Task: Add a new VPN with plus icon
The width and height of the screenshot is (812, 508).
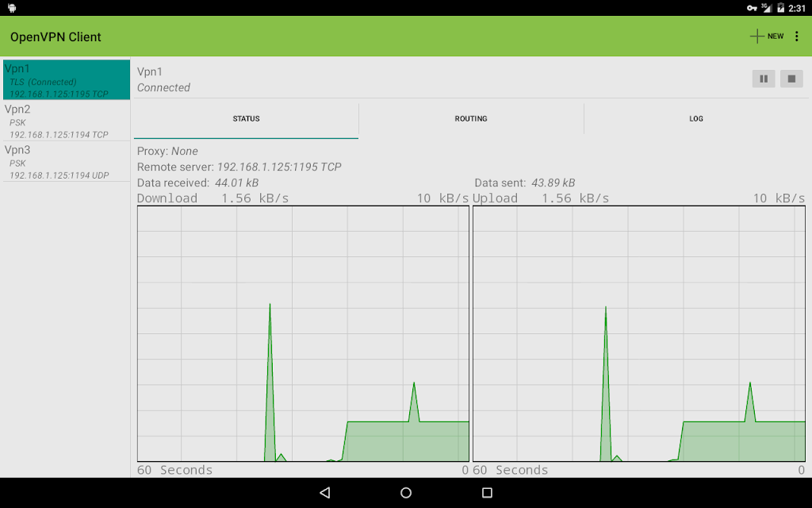Action: 767,37
